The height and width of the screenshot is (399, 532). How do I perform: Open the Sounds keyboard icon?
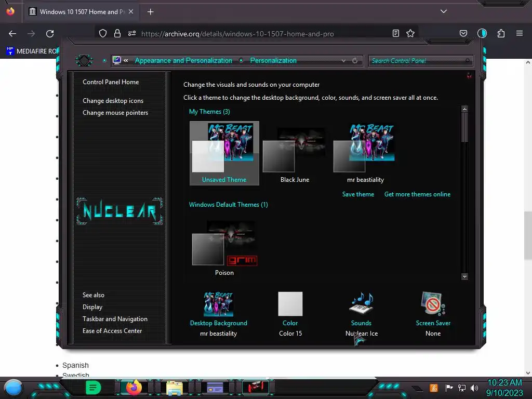point(361,303)
